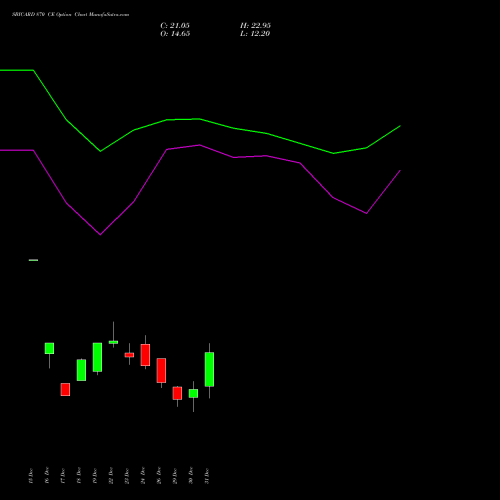Select the green candlestick above 30 Dec

[x=193, y=393]
